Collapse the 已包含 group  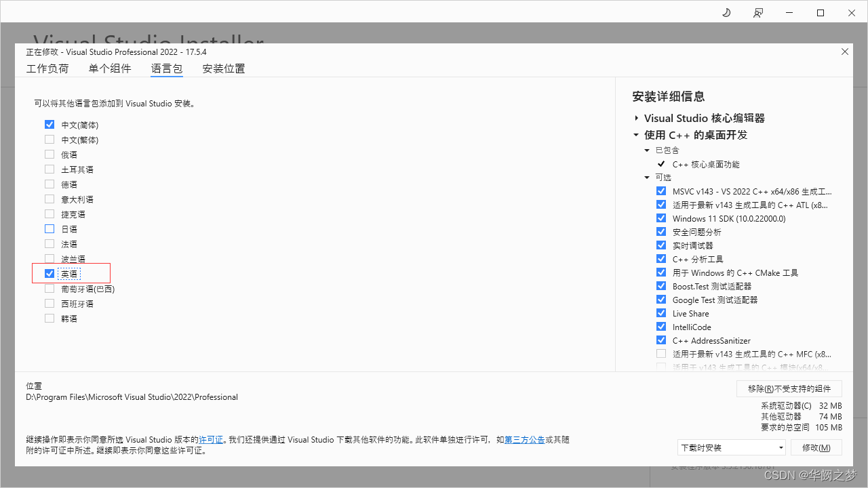(647, 150)
